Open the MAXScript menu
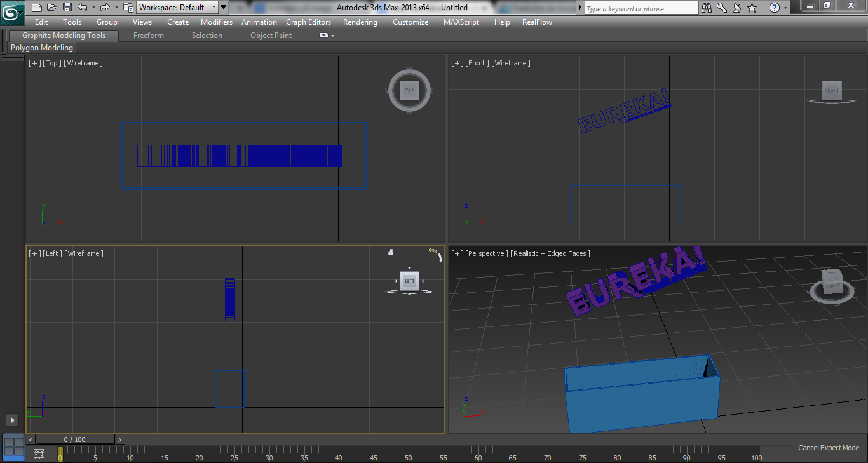Screen dimensions: 868x463 461,22
